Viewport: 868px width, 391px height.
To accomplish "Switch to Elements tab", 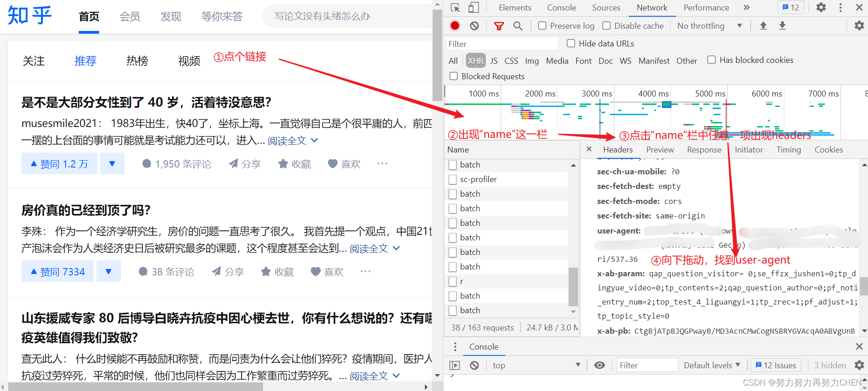I will pyautogui.click(x=515, y=7).
